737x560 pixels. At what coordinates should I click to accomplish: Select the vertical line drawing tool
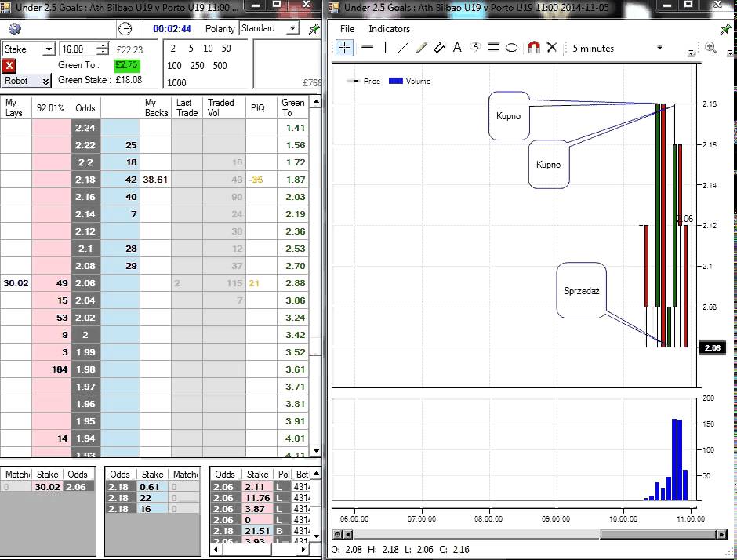386,48
